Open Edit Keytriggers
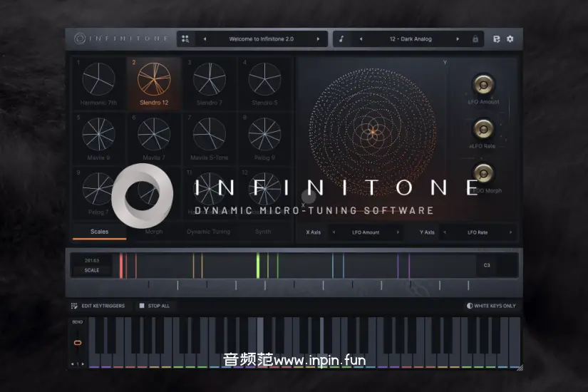The width and height of the screenshot is (588, 392). pyautogui.click(x=98, y=306)
